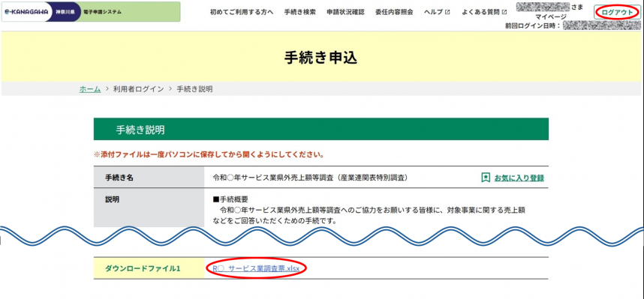Screen dimensions: 644x299
Task: Follow the ホーム breadcrumb link
Action: (90, 89)
